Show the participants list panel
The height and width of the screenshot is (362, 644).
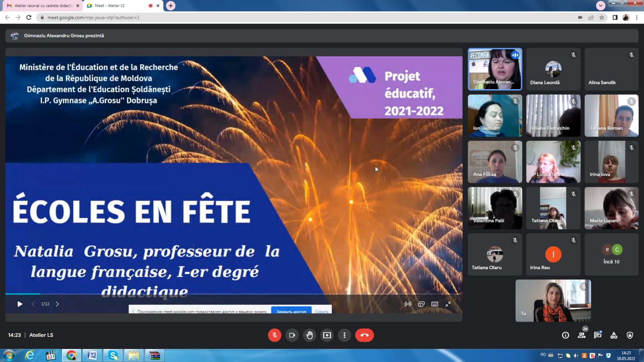point(582,335)
